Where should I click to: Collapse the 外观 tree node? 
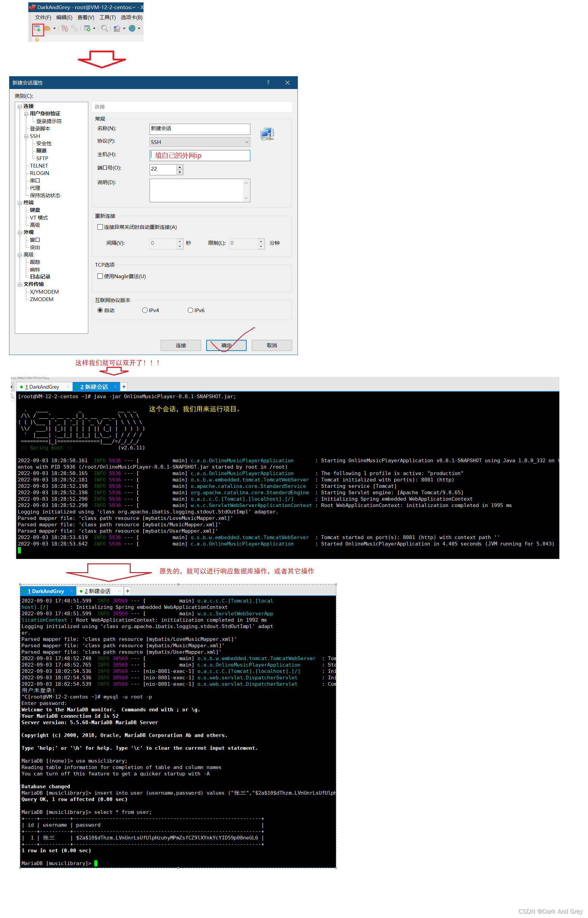click(20, 233)
